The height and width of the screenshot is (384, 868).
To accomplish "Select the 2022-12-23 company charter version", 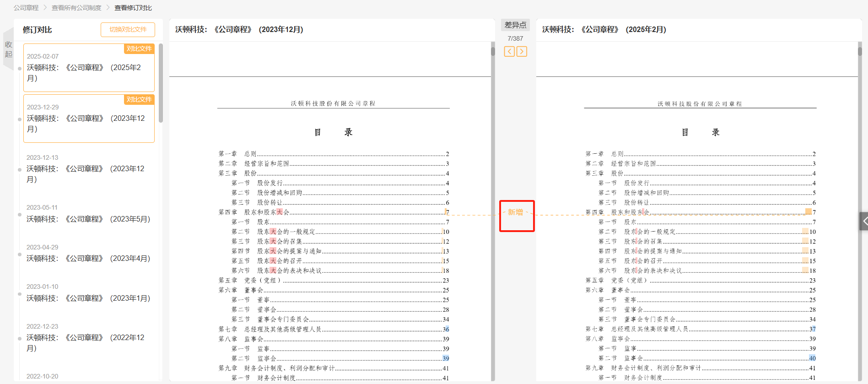I will tap(89, 338).
